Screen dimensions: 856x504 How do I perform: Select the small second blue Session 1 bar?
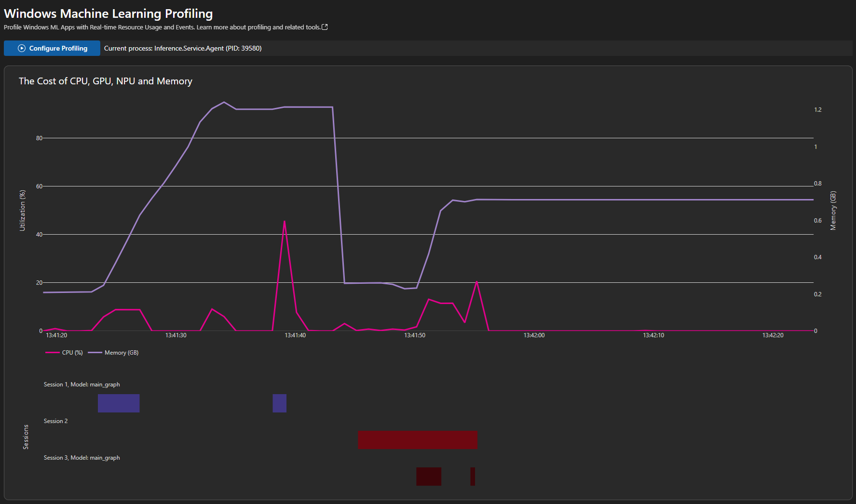click(279, 403)
